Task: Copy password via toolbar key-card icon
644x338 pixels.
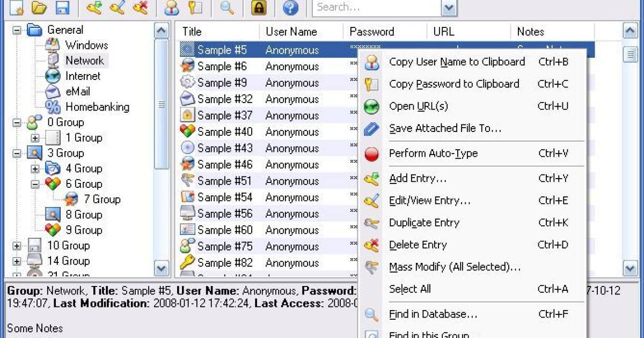Action: point(194,8)
